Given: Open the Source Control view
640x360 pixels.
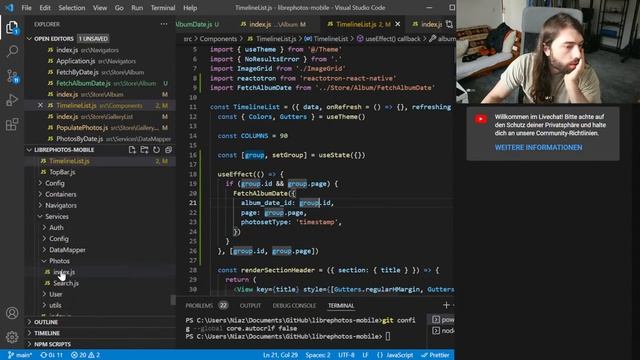Looking at the screenshot, I should point(12,76).
